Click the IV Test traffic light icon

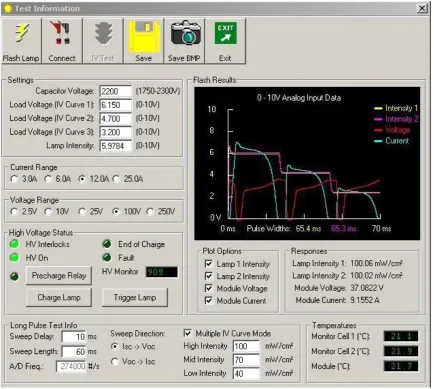pyautogui.click(x=103, y=33)
